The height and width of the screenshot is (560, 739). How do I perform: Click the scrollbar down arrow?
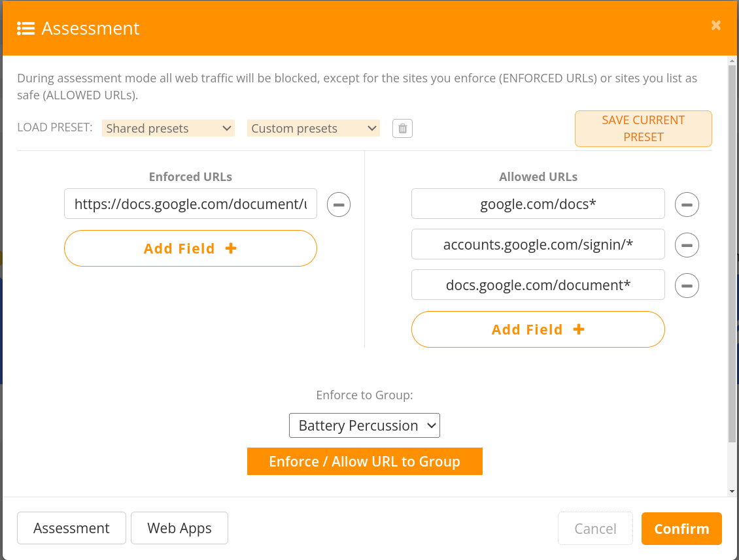pos(732,491)
